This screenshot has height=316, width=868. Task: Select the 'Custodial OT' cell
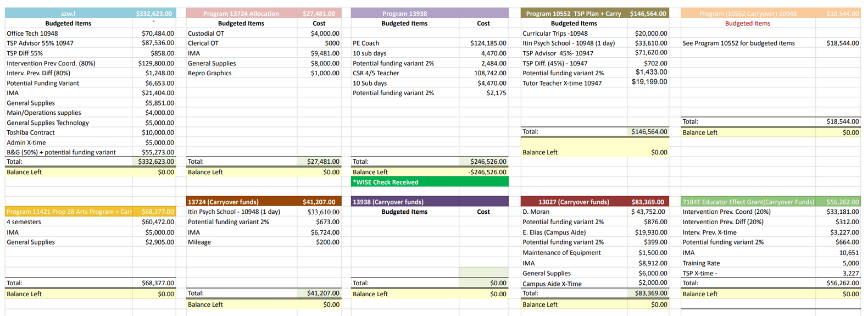[241, 34]
